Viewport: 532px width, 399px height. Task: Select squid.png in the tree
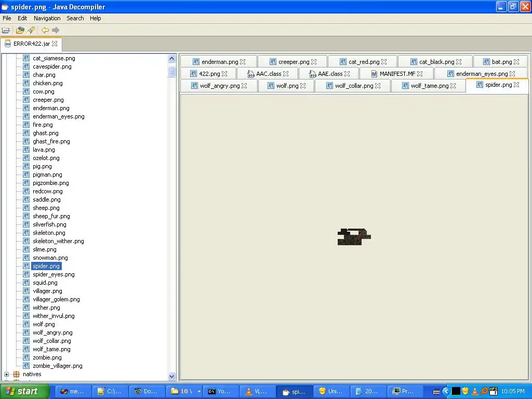[x=45, y=283]
